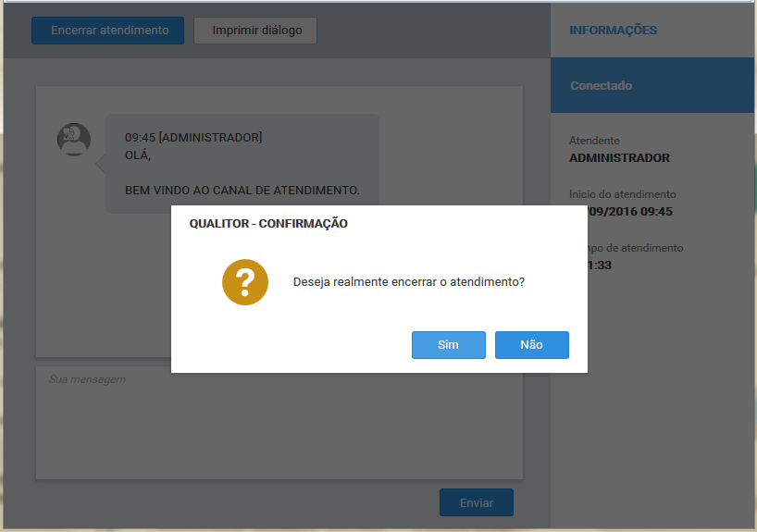Click the administrator avatar in chat
Viewport: 757px width, 532px height.
[x=74, y=140]
